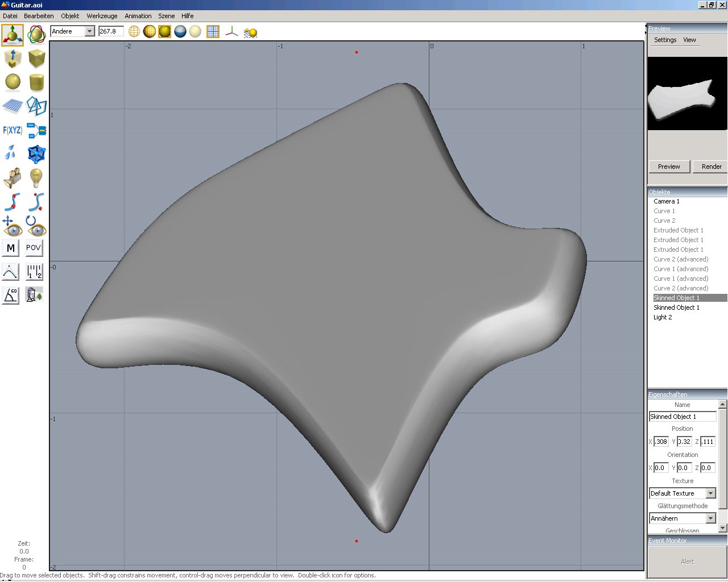Open the Animation menu
The width and height of the screenshot is (728, 582).
(138, 16)
